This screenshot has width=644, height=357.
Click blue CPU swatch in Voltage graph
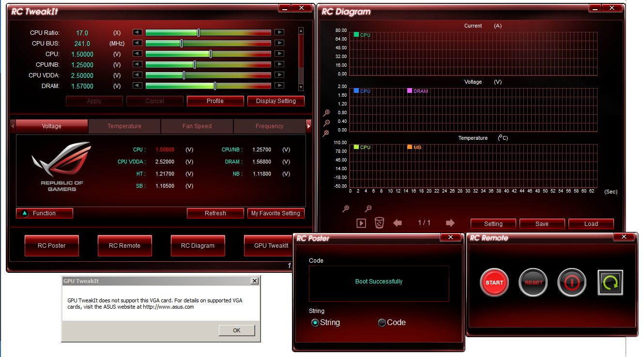356,91
